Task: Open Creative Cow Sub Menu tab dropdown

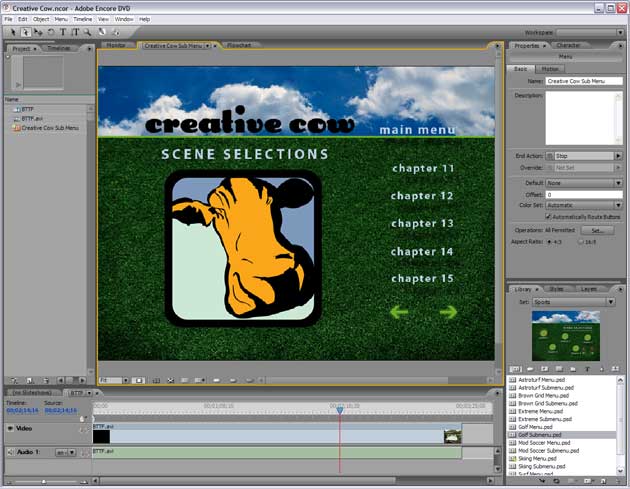Action: point(208,46)
